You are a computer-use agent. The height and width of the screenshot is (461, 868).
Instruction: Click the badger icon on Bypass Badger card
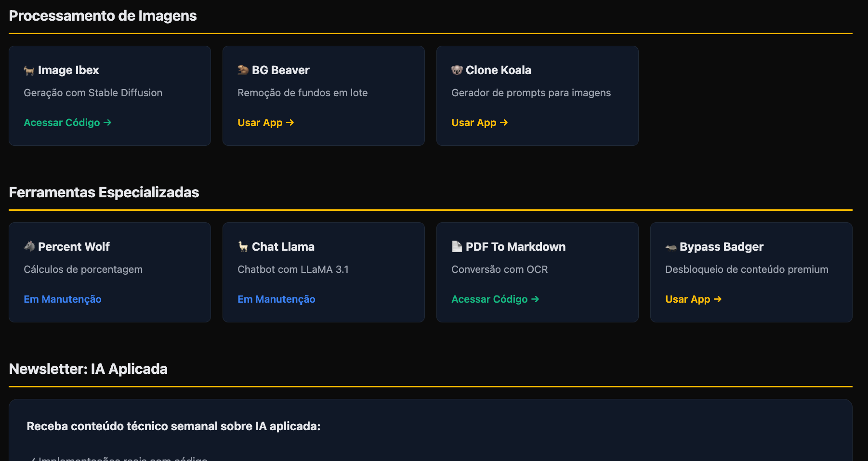click(x=671, y=246)
